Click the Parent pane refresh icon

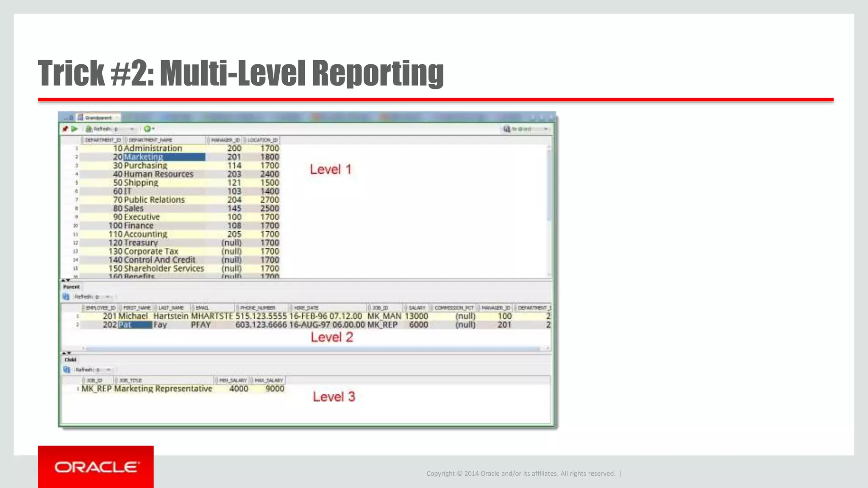(x=66, y=297)
